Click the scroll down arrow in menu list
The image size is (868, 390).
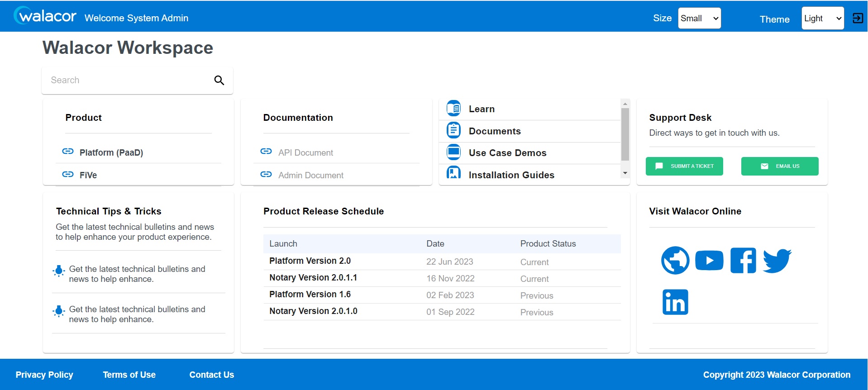(x=625, y=173)
